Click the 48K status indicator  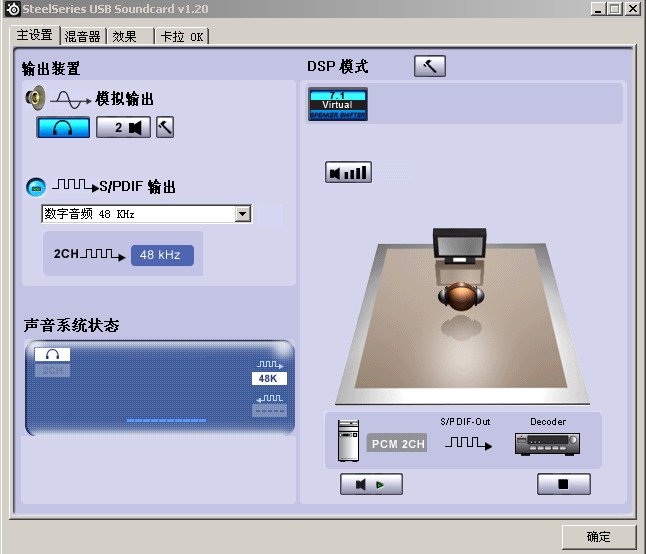pyautogui.click(x=269, y=379)
